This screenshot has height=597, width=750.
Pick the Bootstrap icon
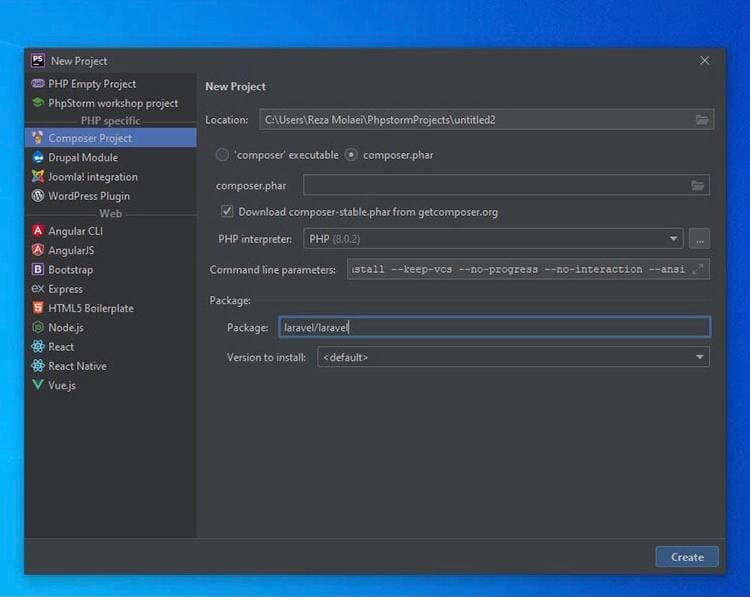pos(38,269)
